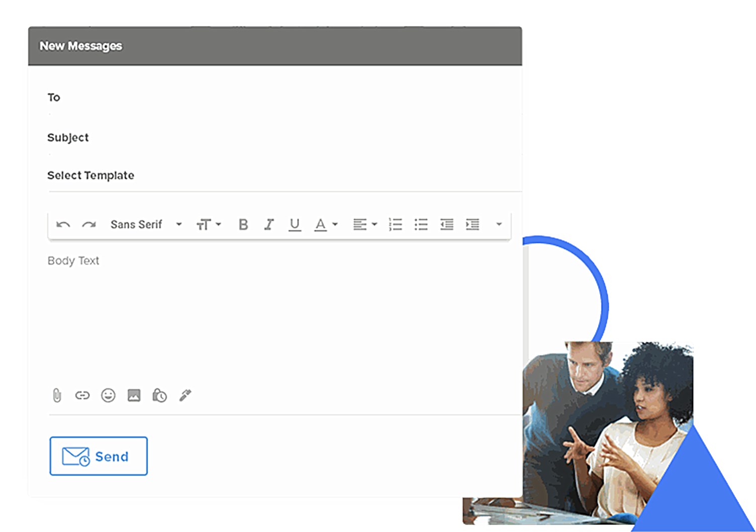Click the Send button
Image resolution: width=756 pixels, height=532 pixels.
(99, 456)
